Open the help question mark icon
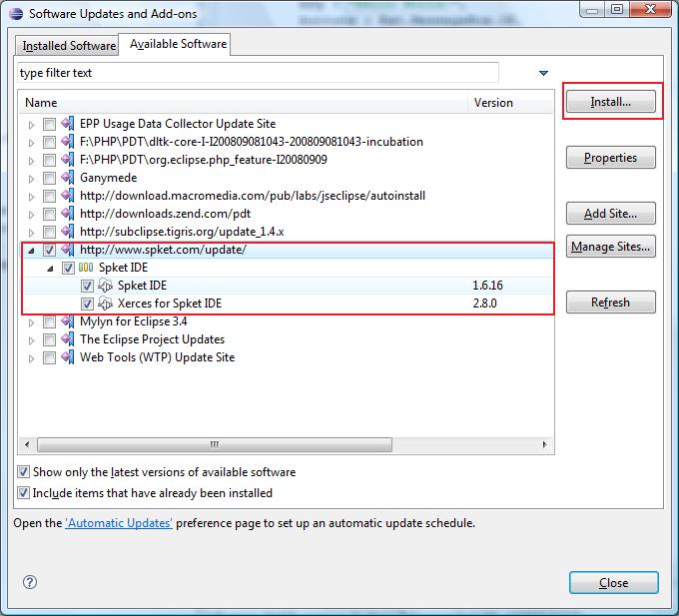This screenshot has height=616, width=679. point(30,582)
